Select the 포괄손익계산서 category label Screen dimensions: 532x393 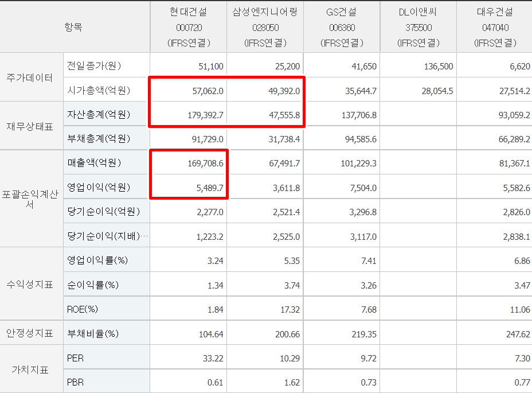(x=30, y=199)
